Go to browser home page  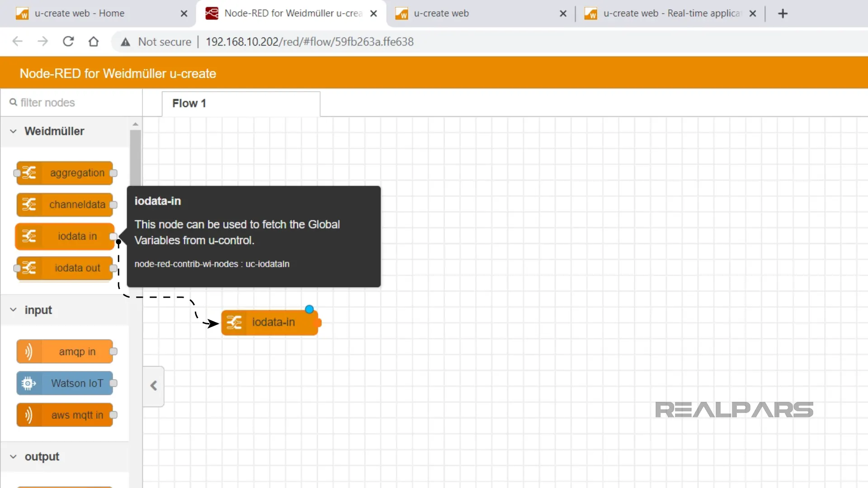94,42
